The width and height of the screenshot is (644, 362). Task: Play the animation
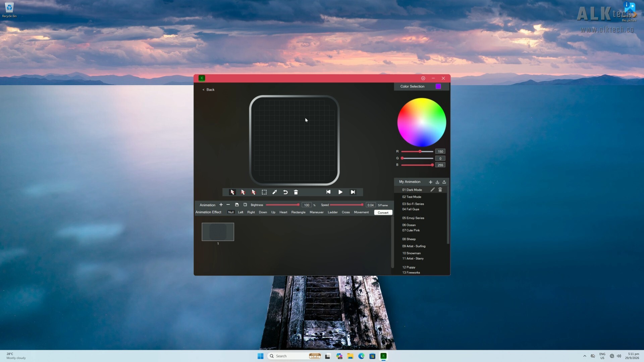point(340,192)
